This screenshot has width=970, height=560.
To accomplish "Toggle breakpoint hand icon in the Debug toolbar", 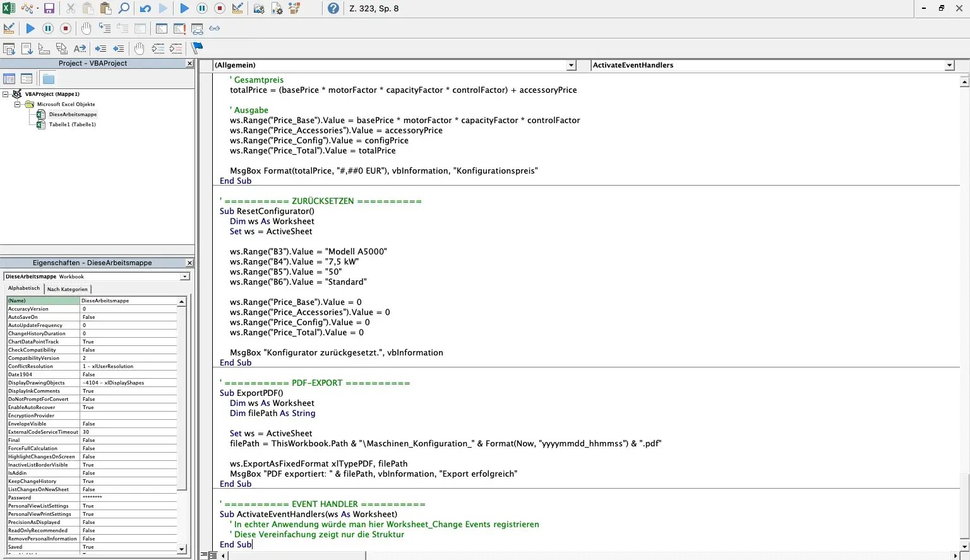I will (87, 28).
